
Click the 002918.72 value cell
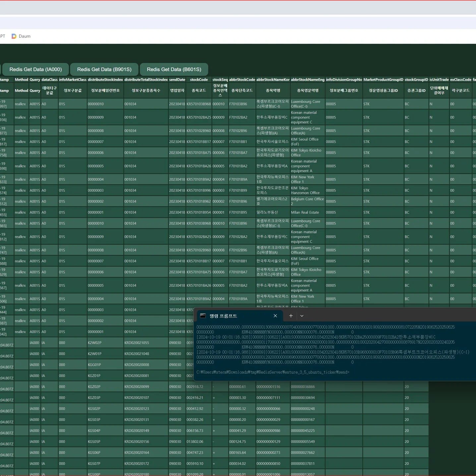(x=199, y=387)
